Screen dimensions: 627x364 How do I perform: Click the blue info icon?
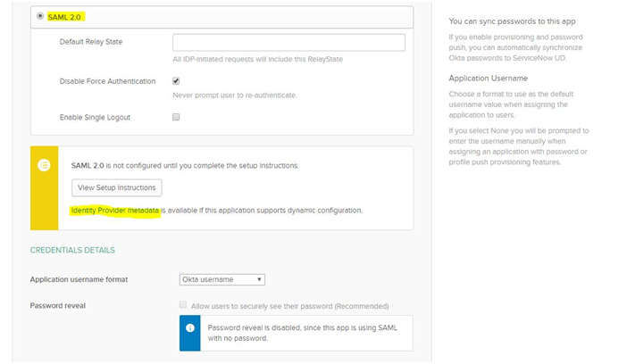click(x=190, y=327)
